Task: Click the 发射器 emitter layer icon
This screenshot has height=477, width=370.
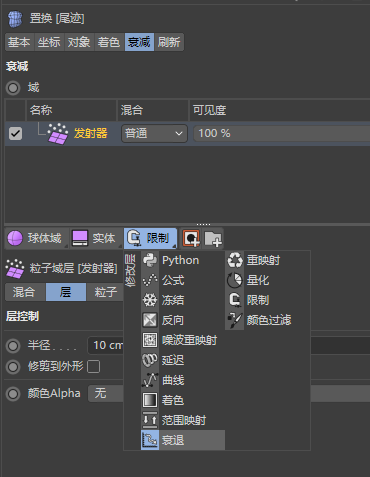Action: coord(58,134)
